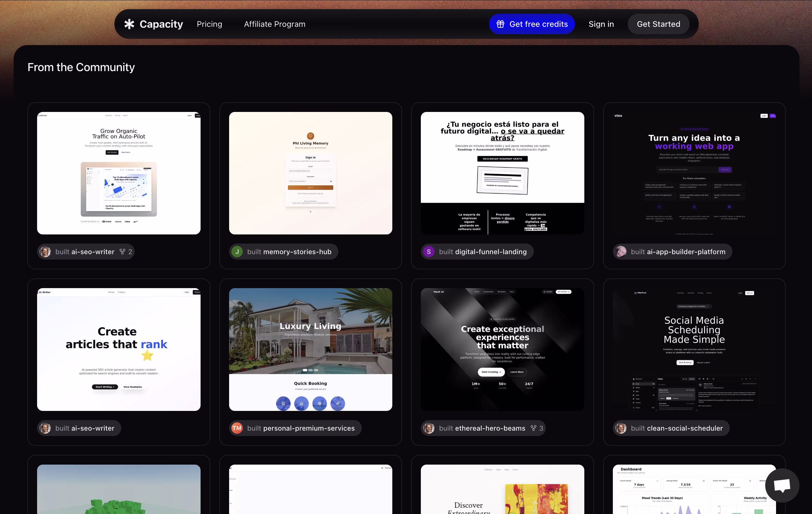Open the chat support bubble icon
Viewport: 812px width, 514px height.
click(x=782, y=485)
